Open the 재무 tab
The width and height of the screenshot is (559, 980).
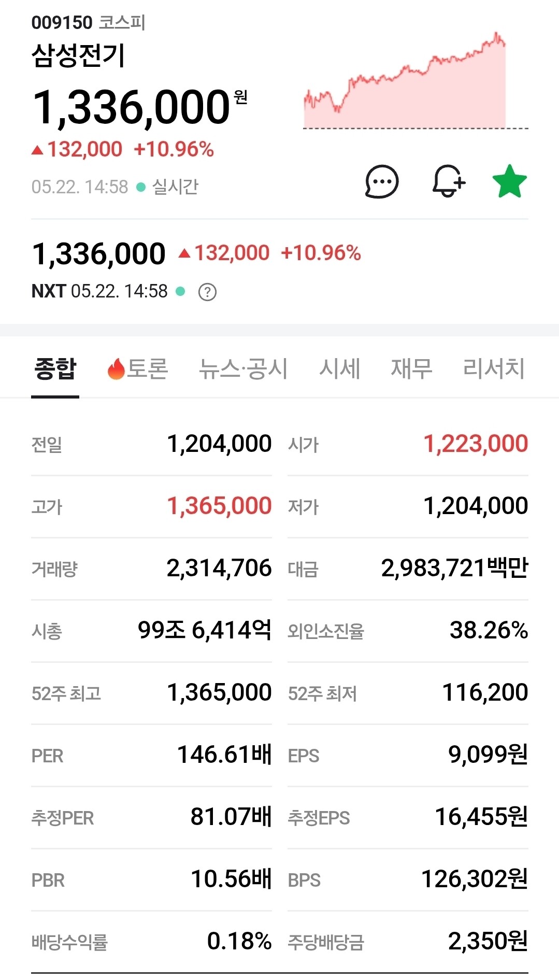(x=411, y=368)
